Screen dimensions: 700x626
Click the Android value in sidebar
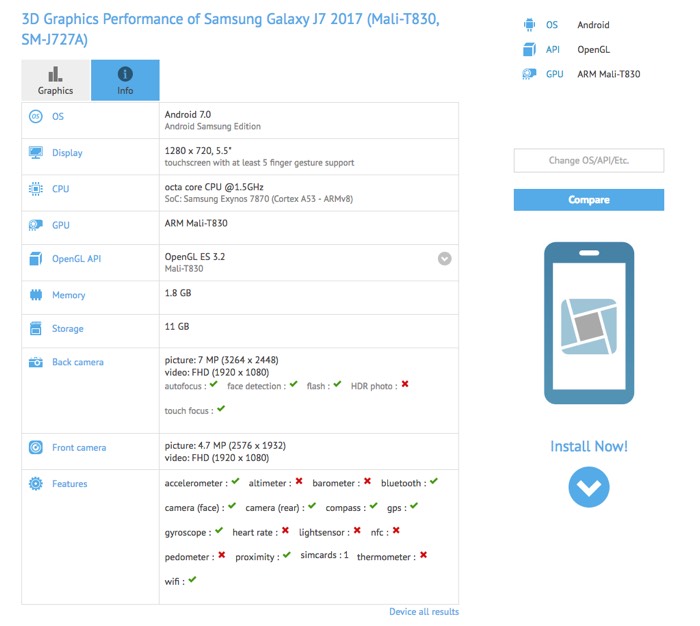pyautogui.click(x=593, y=25)
